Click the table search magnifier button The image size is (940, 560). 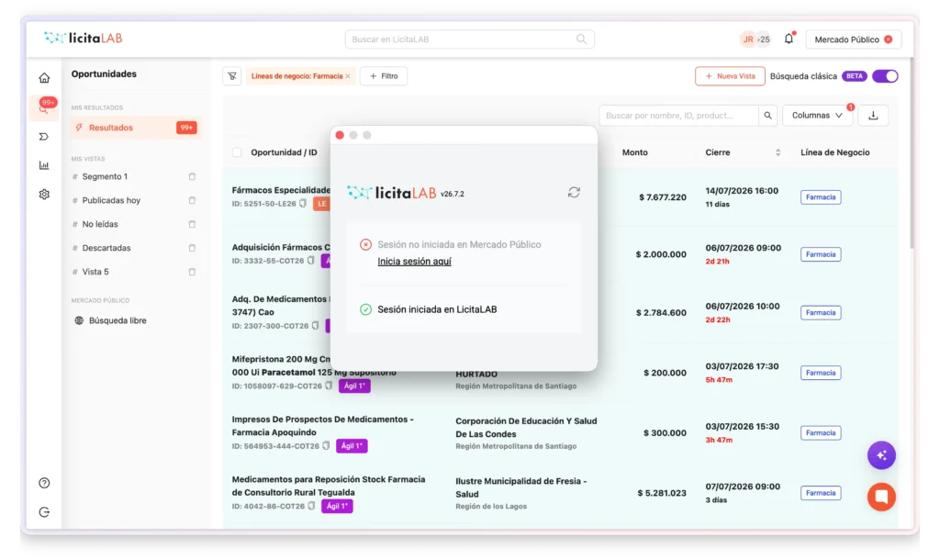(768, 115)
